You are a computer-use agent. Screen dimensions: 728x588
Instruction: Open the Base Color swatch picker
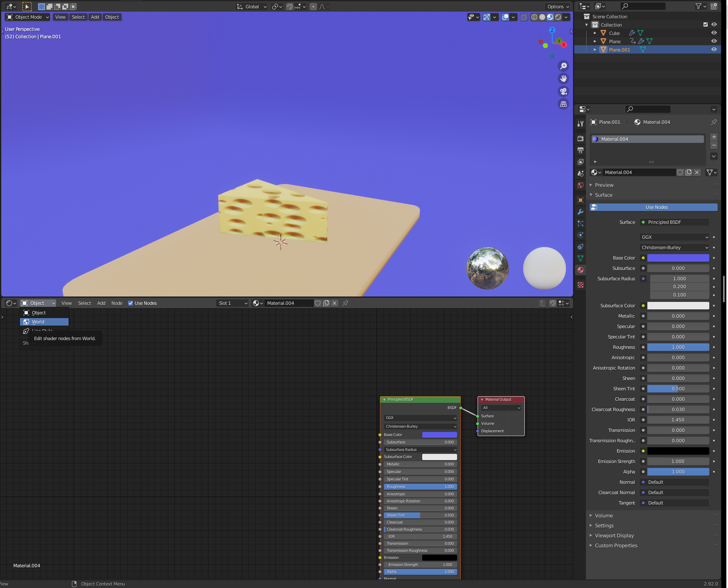click(x=678, y=257)
